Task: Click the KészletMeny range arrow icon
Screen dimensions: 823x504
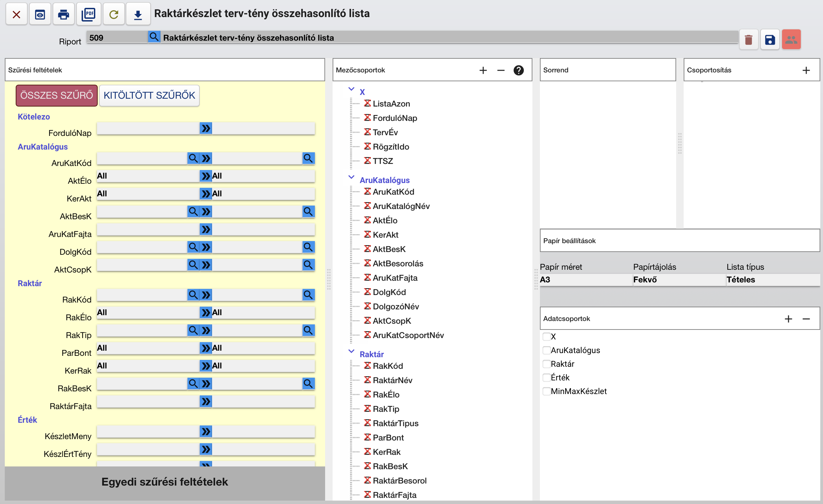Action: click(x=206, y=431)
